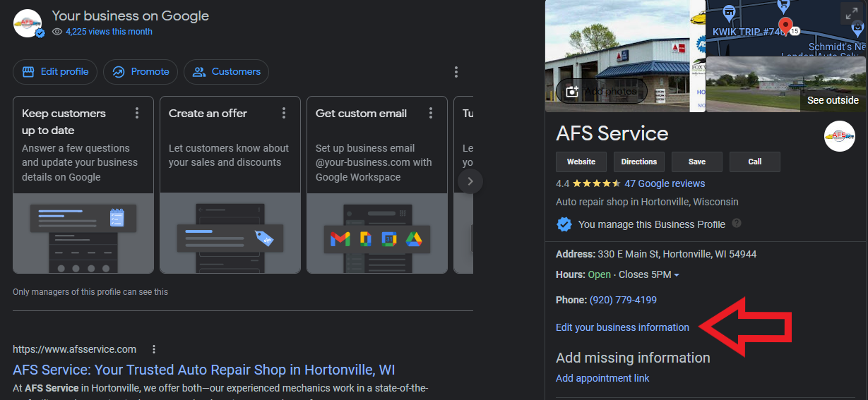Call the phone number (920) 779-4199
868x400 pixels.
[x=623, y=300]
